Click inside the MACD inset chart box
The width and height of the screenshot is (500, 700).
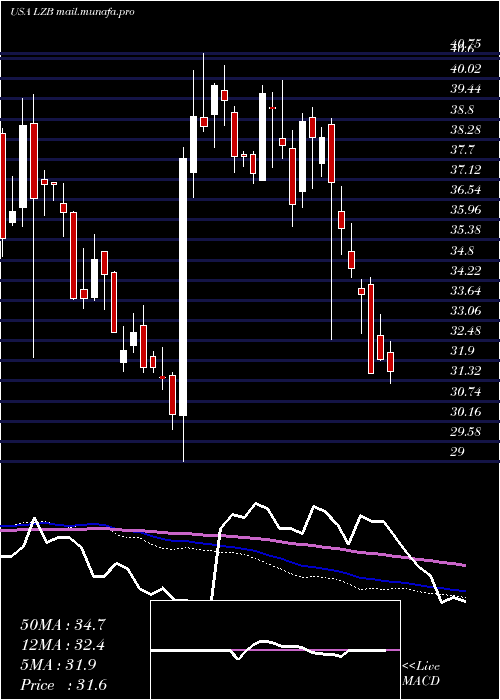275,650
